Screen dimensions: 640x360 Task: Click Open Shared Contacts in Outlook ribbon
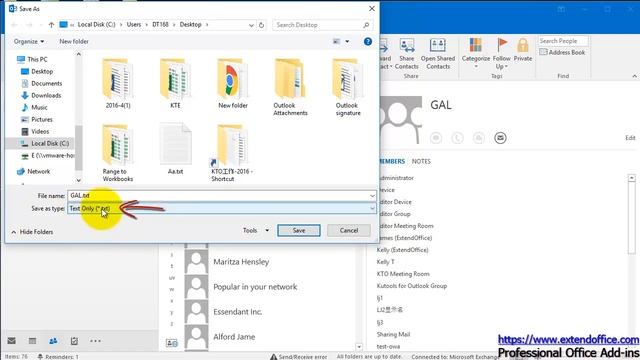coord(438,53)
